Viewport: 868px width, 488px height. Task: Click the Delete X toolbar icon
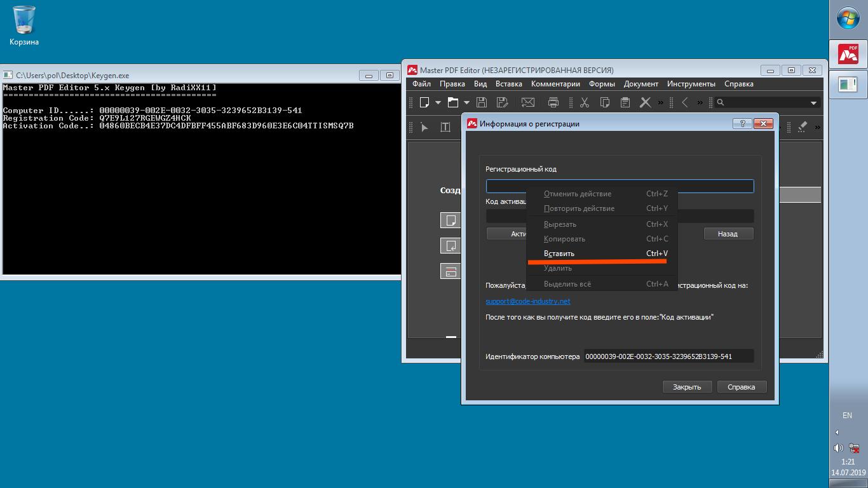pyautogui.click(x=646, y=102)
